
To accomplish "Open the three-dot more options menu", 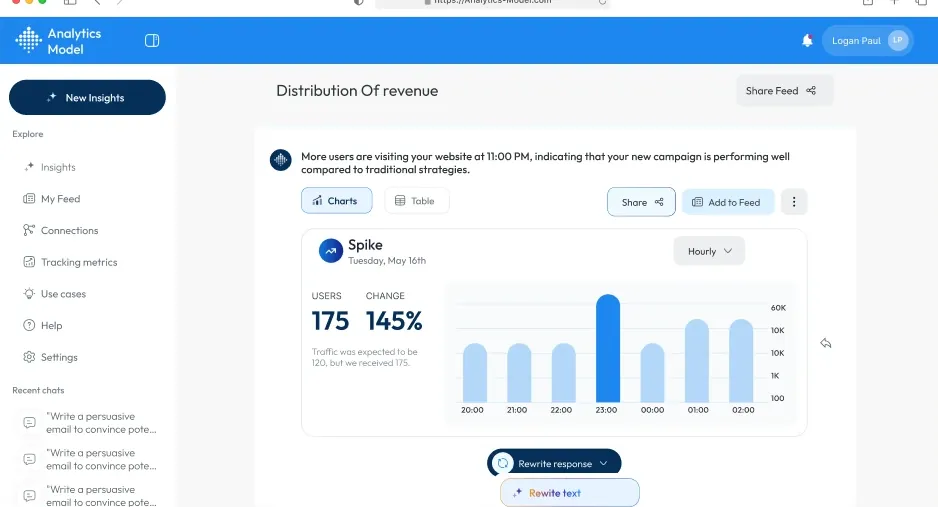I will pyautogui.click(x=794, y=202).
